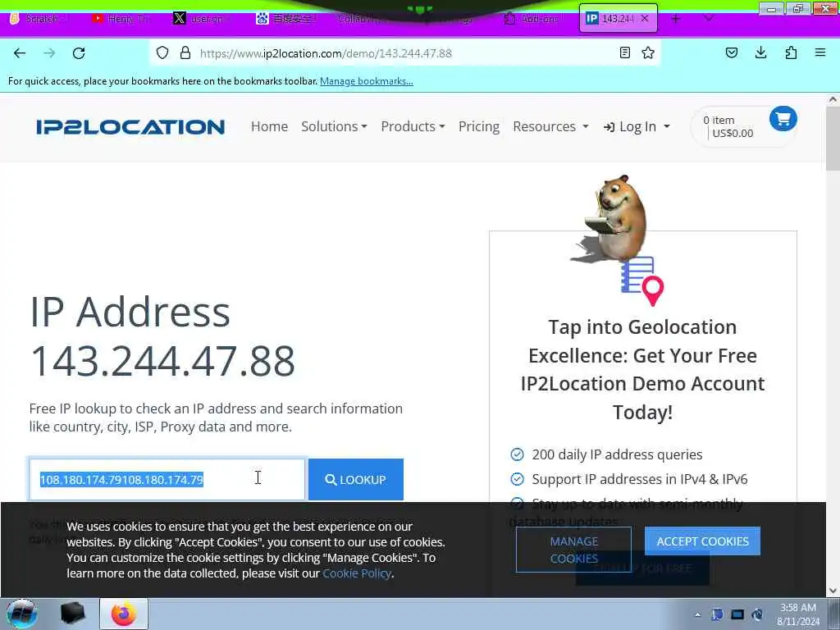
Task: Switch to the YouTube Henry tab
Action: pyautogui.click(x=122, y=19)
